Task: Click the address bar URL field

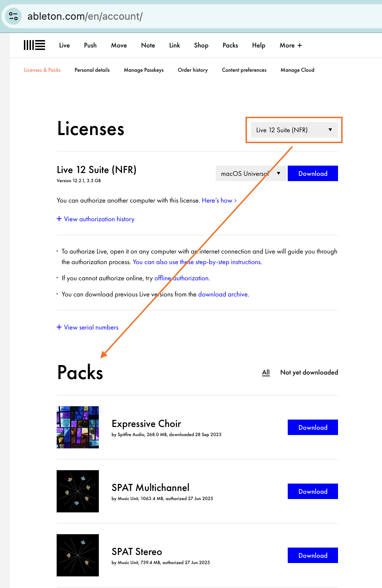Action: click(176, 16)
